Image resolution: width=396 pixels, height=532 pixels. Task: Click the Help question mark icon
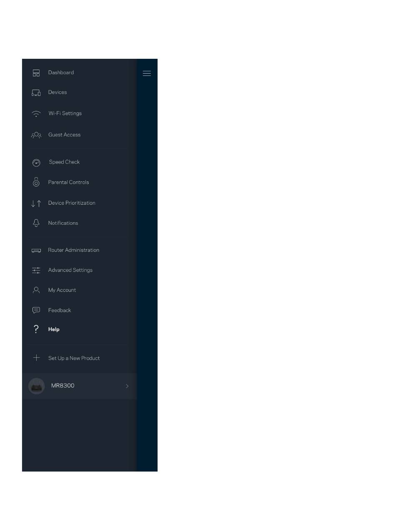36,329
